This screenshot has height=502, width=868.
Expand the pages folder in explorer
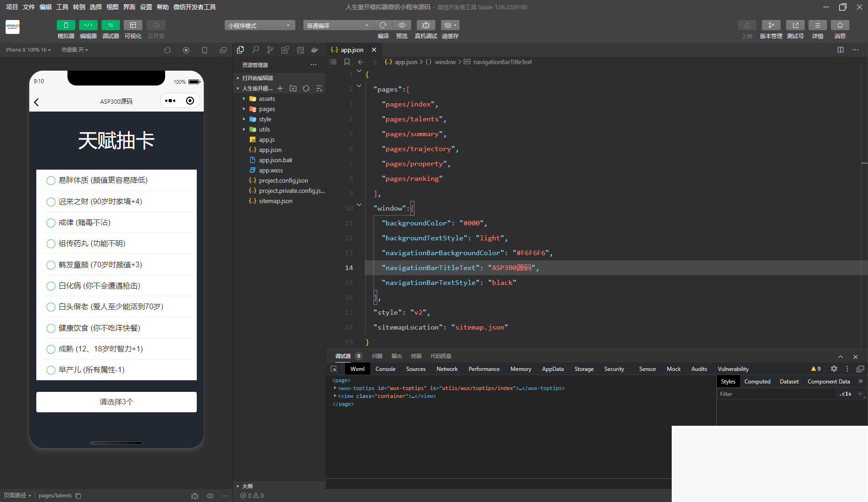[x=267, y=109]
